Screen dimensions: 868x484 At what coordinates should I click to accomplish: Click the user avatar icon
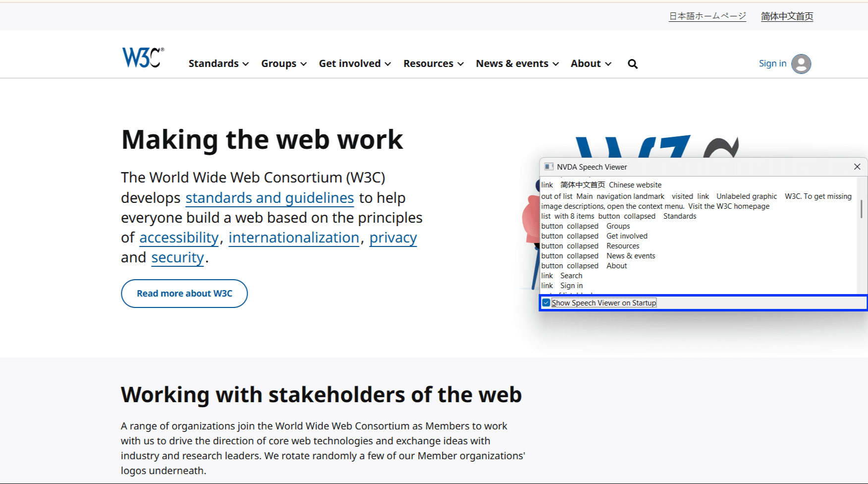click(801, 64)
